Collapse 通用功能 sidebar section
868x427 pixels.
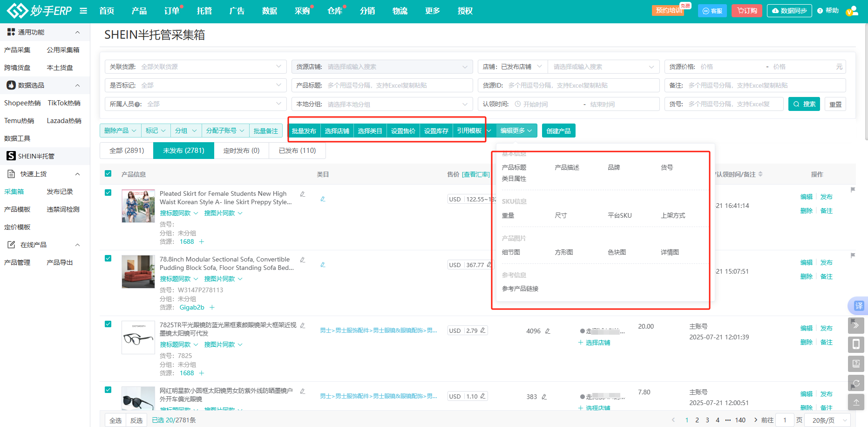(x=77, y=32)
